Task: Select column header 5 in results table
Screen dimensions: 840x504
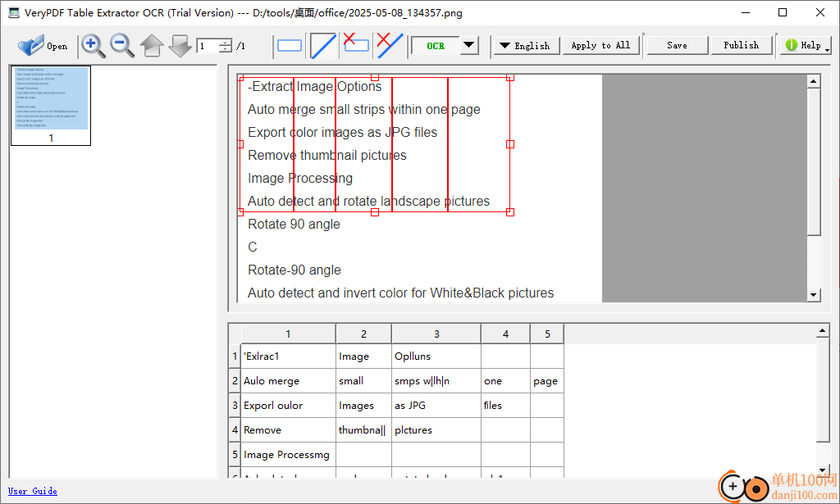Action: coord(547,334)
